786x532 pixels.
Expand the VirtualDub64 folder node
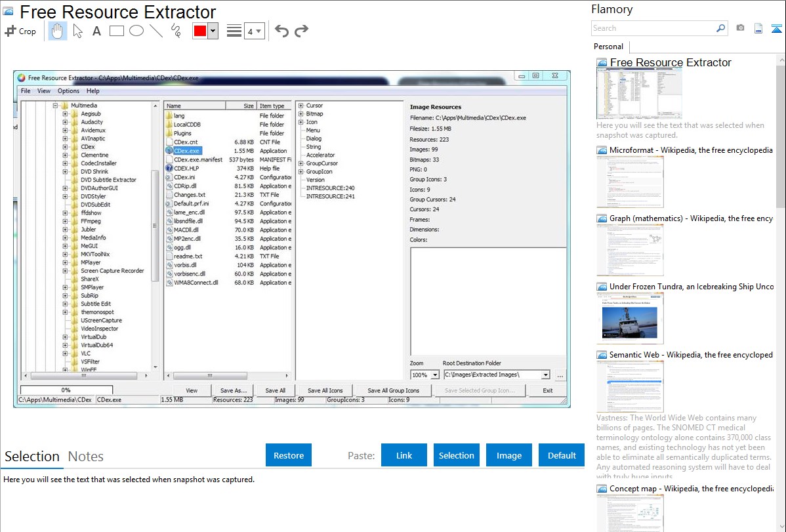[65, 345]
